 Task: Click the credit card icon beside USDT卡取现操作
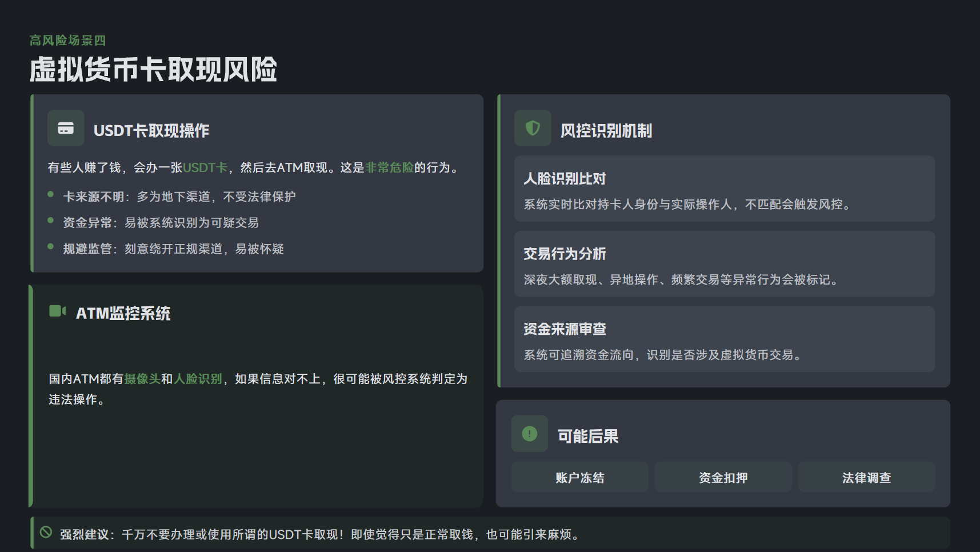tap(66, 128)
